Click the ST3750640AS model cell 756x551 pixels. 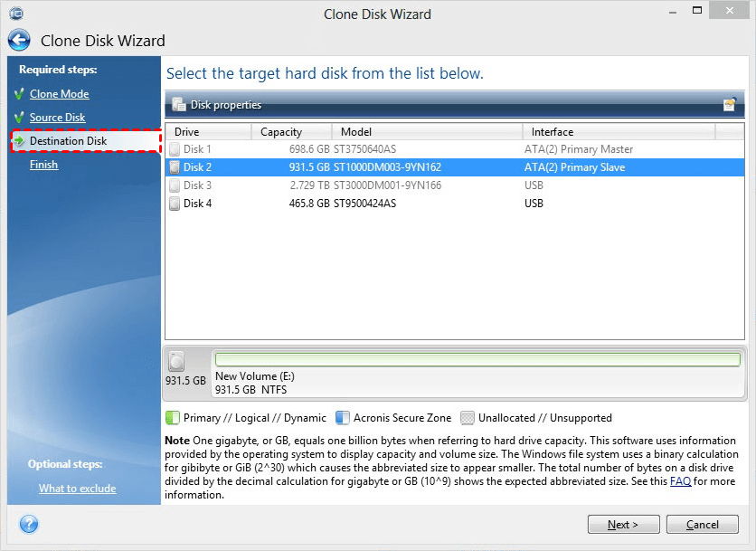(x=365, y=149)
